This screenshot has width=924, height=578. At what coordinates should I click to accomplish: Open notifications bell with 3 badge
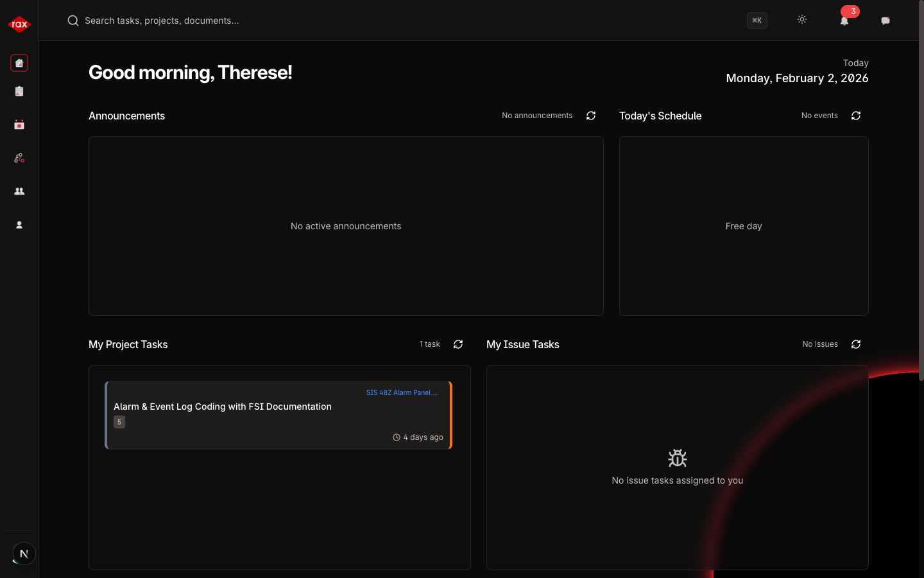(x=844, y=21)
